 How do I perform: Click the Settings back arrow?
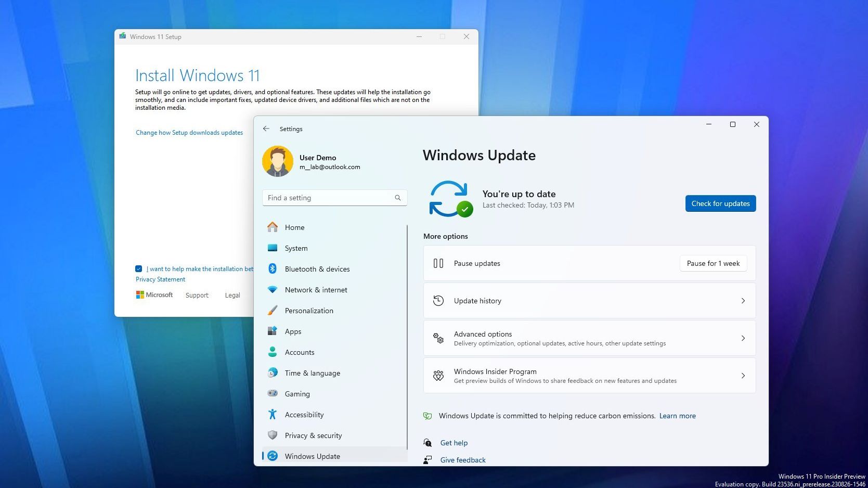(266, 129)
